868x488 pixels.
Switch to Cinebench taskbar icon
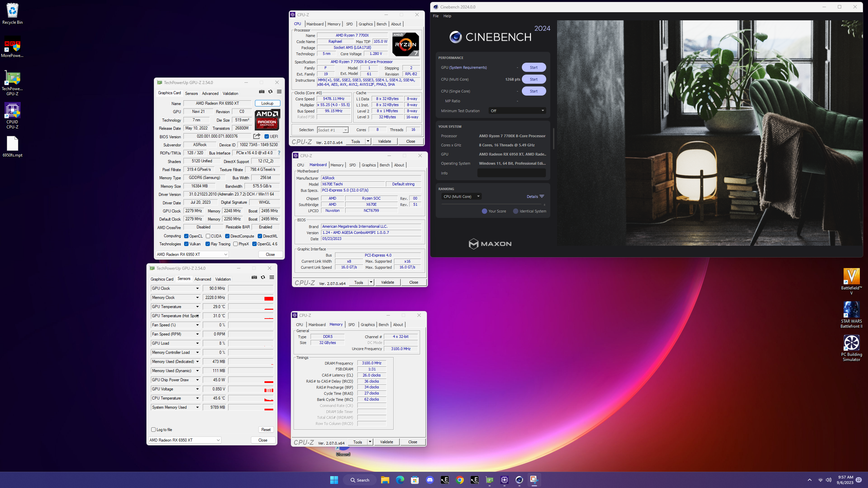coord(519,480)
